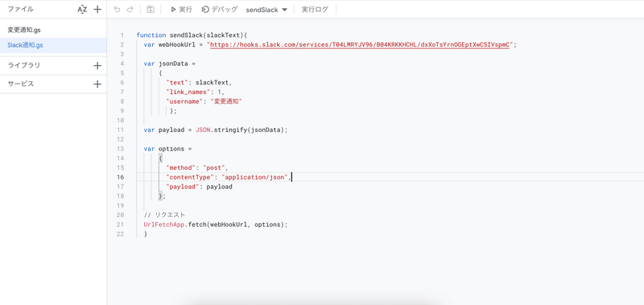
Task: Open the sendSlack function dropdown
Action: [266, 10]
